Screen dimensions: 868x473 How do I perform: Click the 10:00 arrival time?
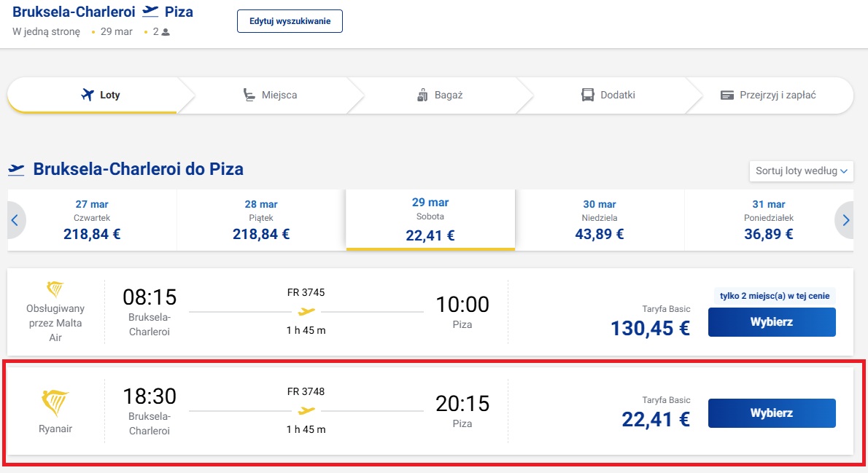(462, 304)
